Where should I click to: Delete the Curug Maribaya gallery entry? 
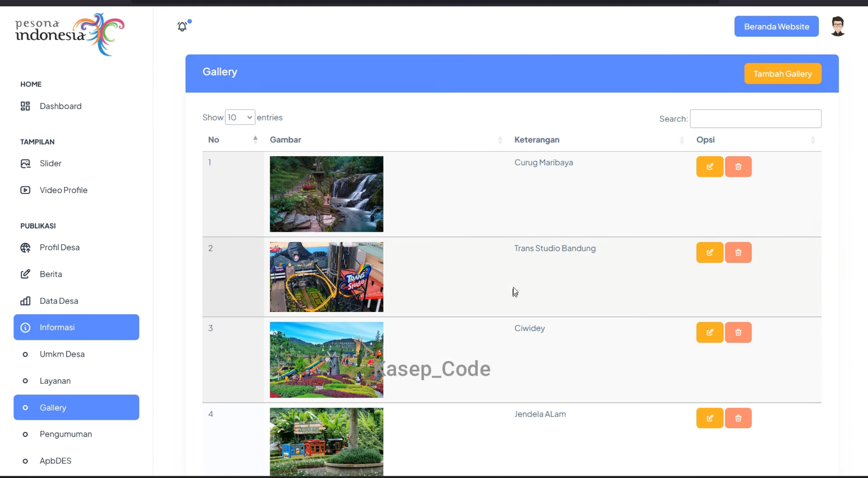click(738, 167)
